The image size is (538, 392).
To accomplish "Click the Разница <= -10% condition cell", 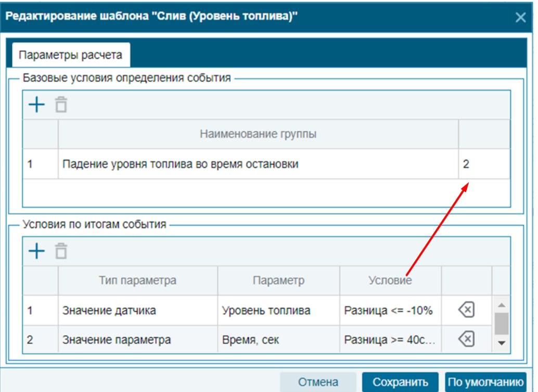I will (x=390, y=310).
